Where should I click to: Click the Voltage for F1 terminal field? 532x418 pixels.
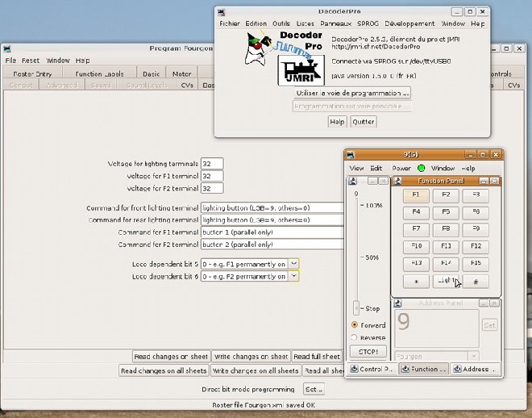212,176
